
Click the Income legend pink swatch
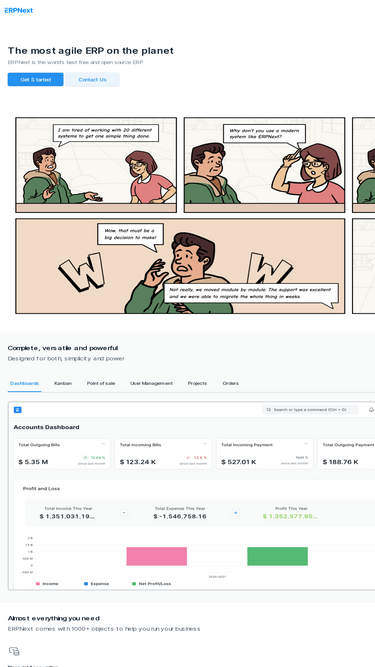point(38,584)
